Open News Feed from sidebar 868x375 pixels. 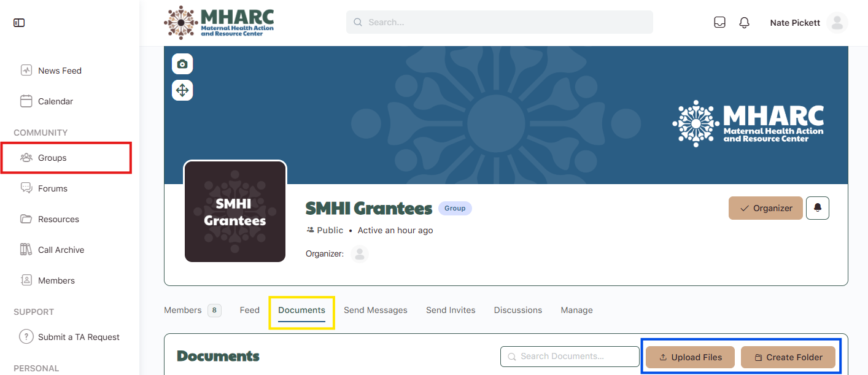[60, 71]
